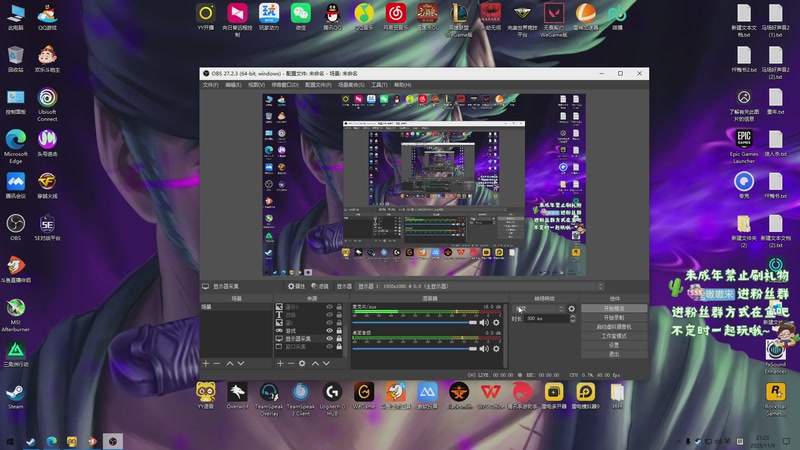The height and width of the screenshot is (450, 800).
Task: Open the 工具(T) menu
Action: tap(379, 85)
